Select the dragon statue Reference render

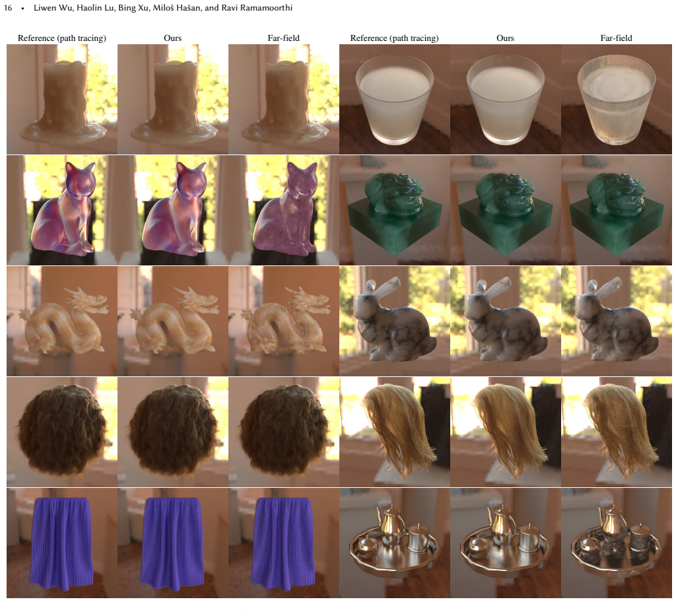(61, 321)
